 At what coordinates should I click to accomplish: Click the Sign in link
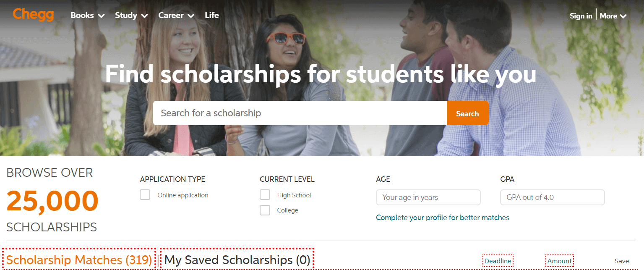pyautogui.click(x=580, y=16)
